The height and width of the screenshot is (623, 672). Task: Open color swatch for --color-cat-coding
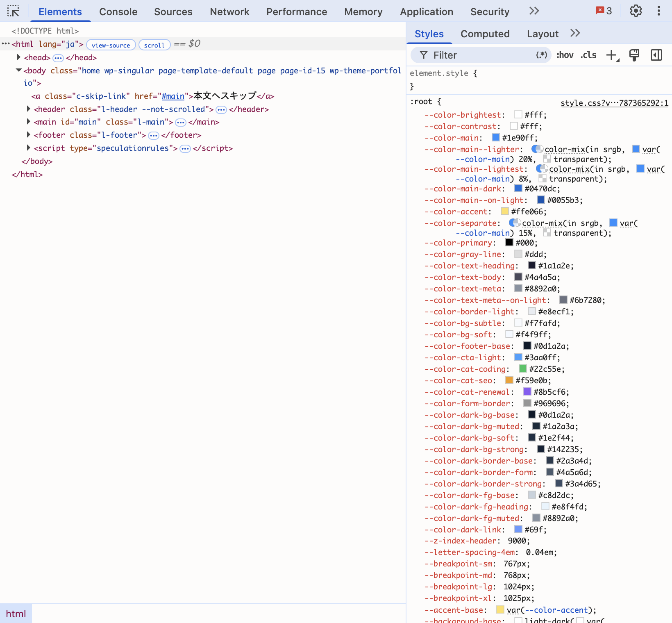tap(522, 368)
